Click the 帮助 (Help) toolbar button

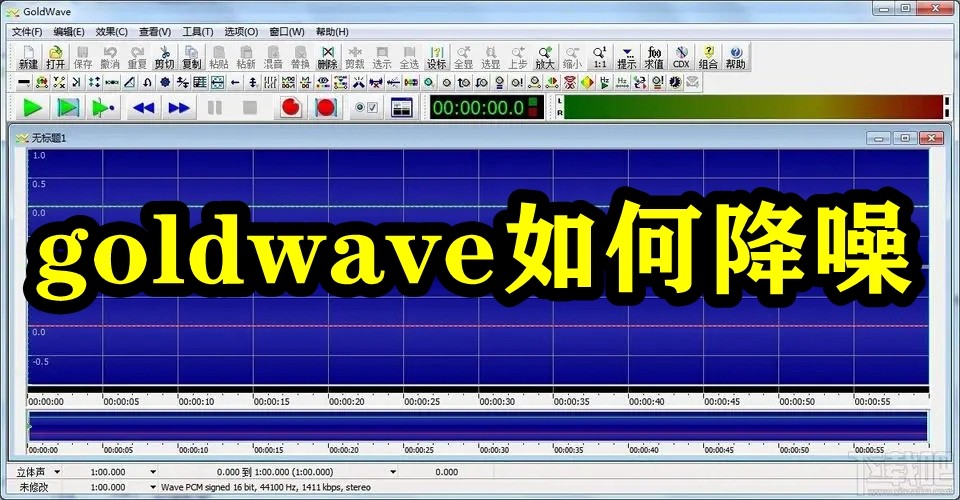click(x=735, y=57)
